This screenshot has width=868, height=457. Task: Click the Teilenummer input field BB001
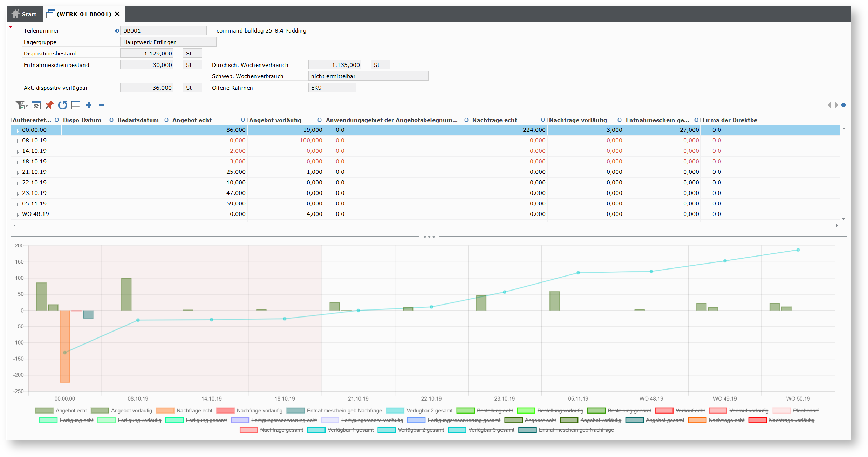[163, 31]
